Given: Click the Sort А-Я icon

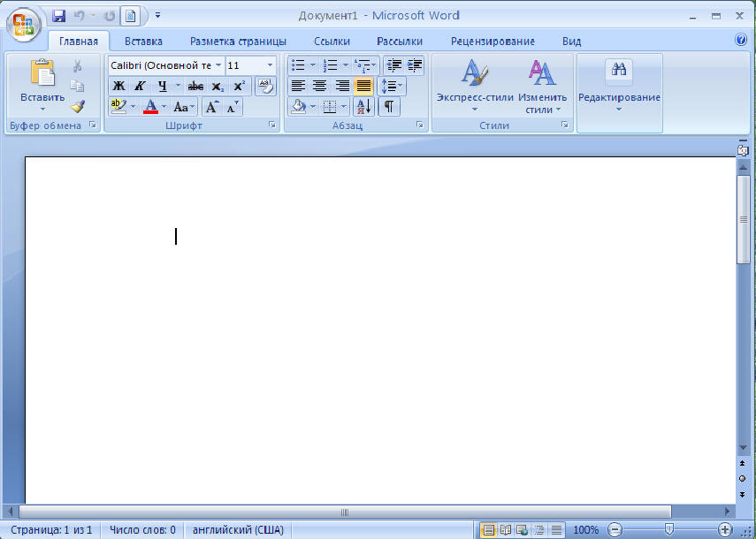Looking at the screenshot, I should (363, 106).
